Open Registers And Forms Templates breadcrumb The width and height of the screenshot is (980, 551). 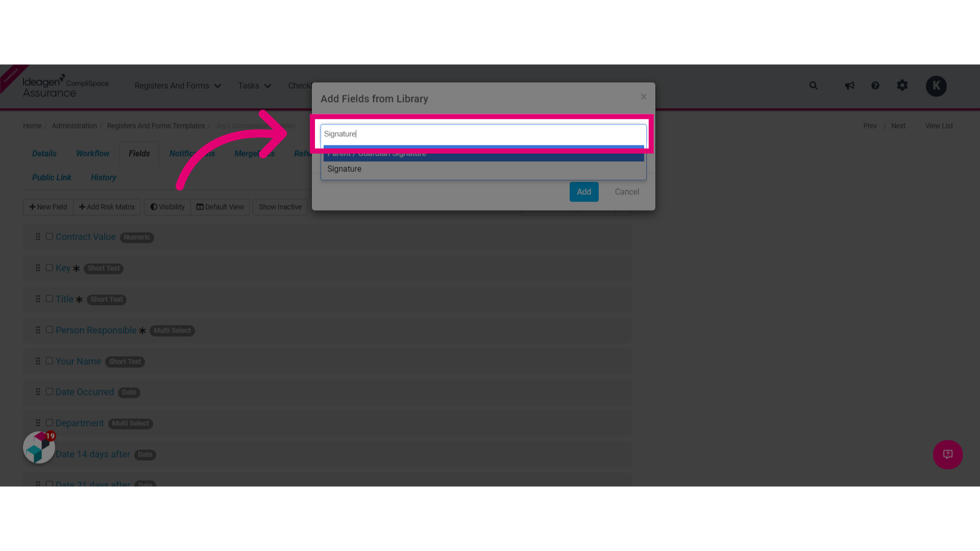156,126
